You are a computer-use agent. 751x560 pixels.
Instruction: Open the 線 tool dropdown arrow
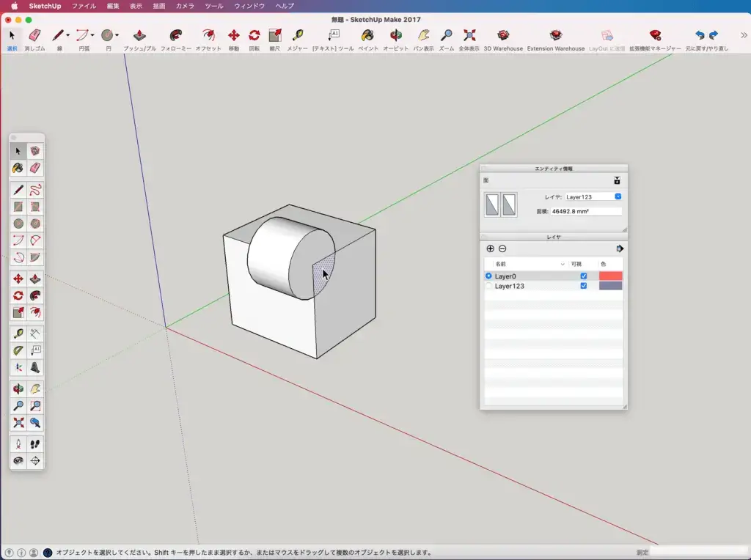click(67, 35)
